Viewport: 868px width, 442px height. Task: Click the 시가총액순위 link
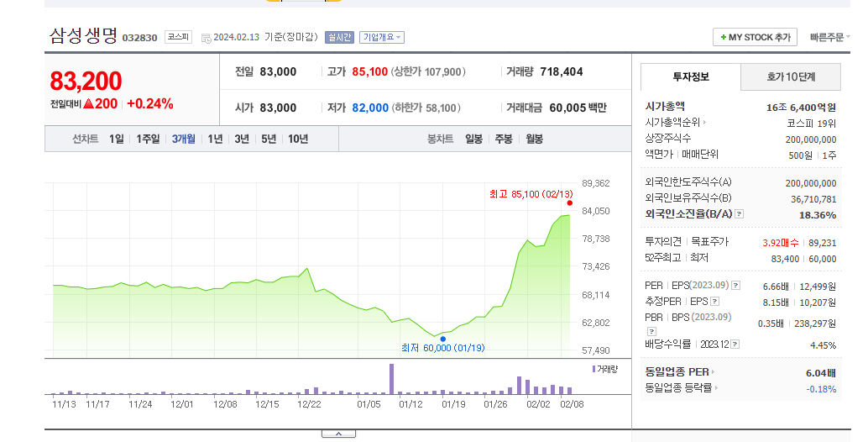pyautogui.click(x=672, y=123)
